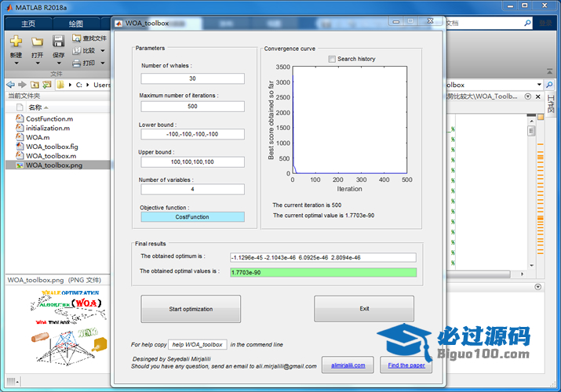Expand the Compare (比较) dropdown arrow
Image resolution: width=561 pixels, height=392 pixels.
101,50
